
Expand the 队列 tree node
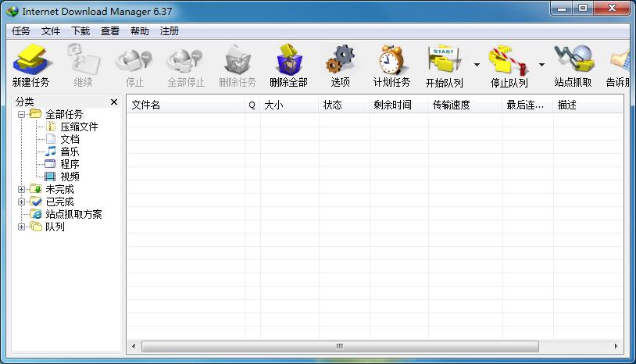click(22, 227)
